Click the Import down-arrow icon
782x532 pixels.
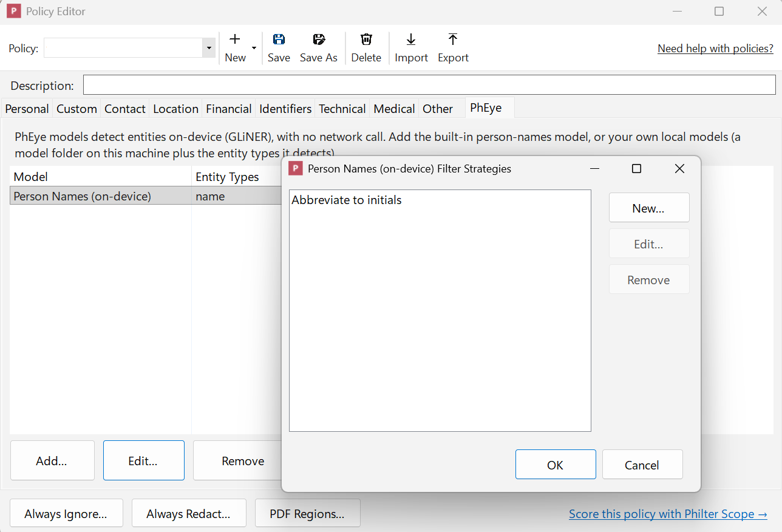[x=411, y=39]
